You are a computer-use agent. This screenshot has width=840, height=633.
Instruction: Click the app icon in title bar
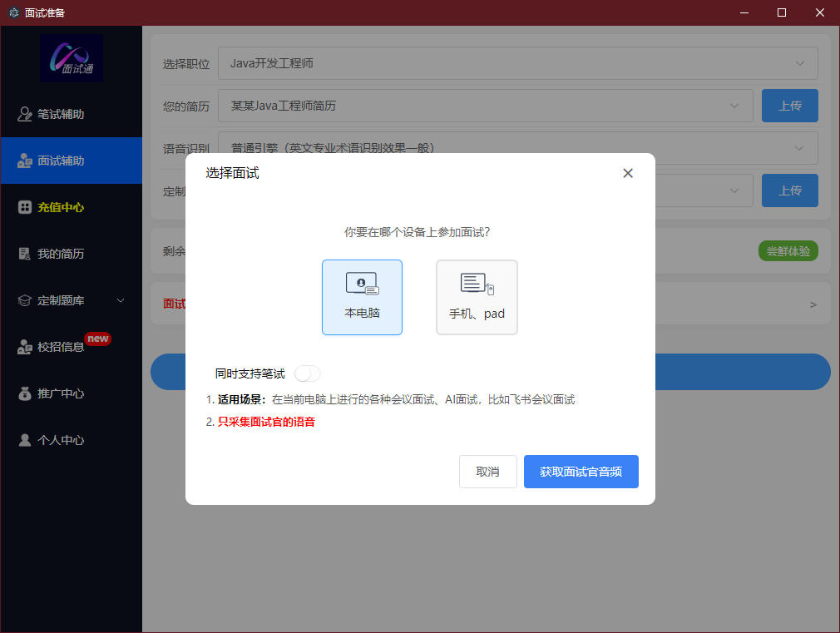tap(14, 12)
